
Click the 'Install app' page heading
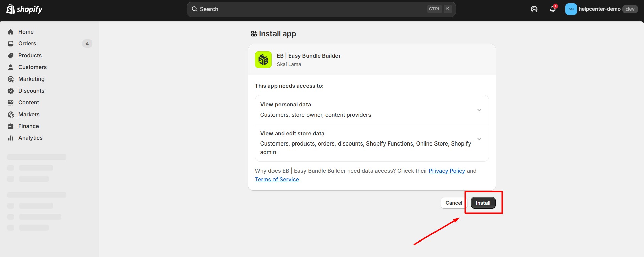[278, 34]
